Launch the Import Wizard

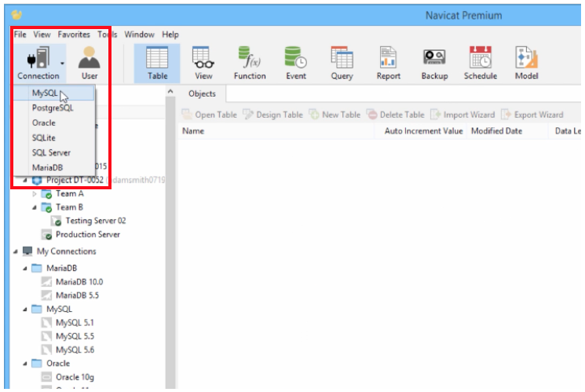(x=463, y=115)
